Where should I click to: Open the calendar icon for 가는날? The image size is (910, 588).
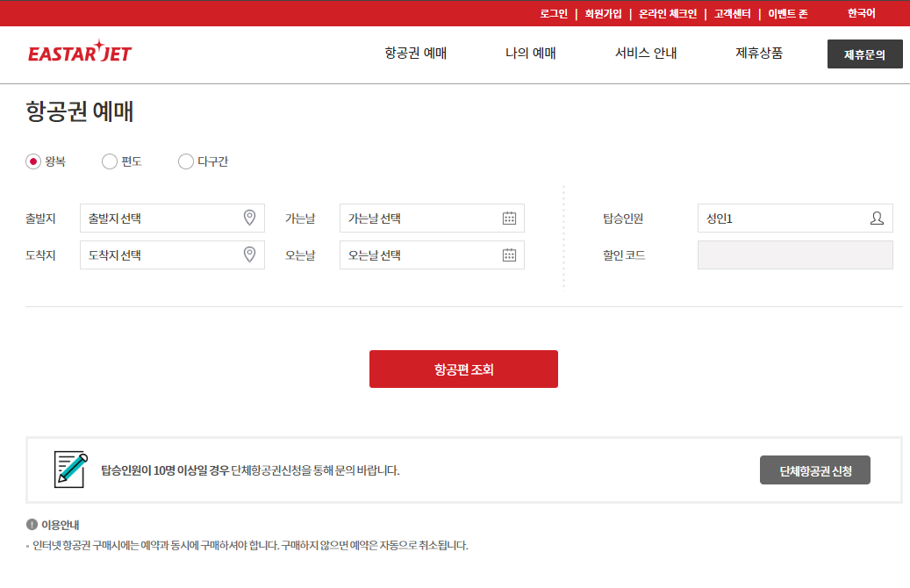click(x=509, y=218)
